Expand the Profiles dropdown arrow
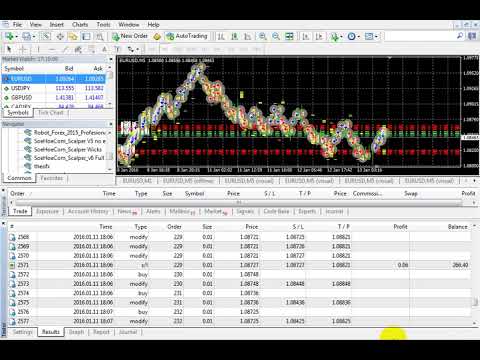 click(34, 36)
